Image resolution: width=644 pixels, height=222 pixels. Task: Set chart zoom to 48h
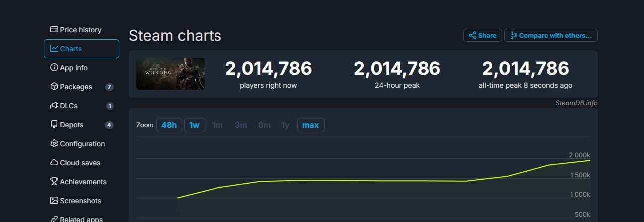click(169, 125)
